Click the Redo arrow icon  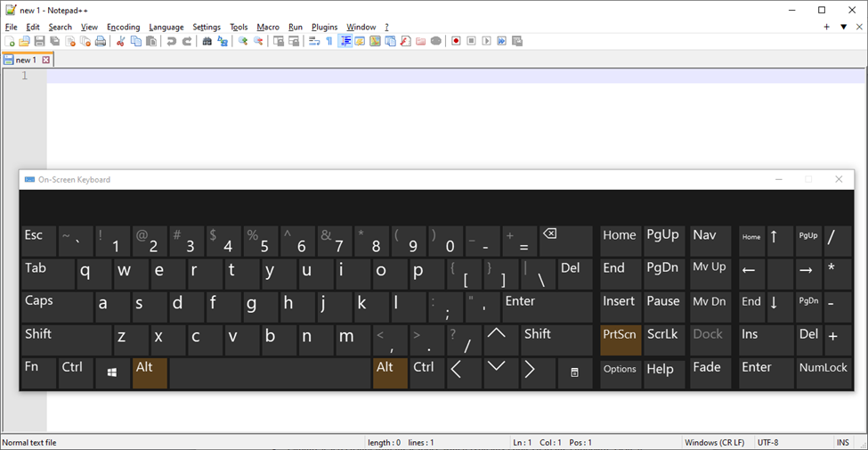(187, 41)
